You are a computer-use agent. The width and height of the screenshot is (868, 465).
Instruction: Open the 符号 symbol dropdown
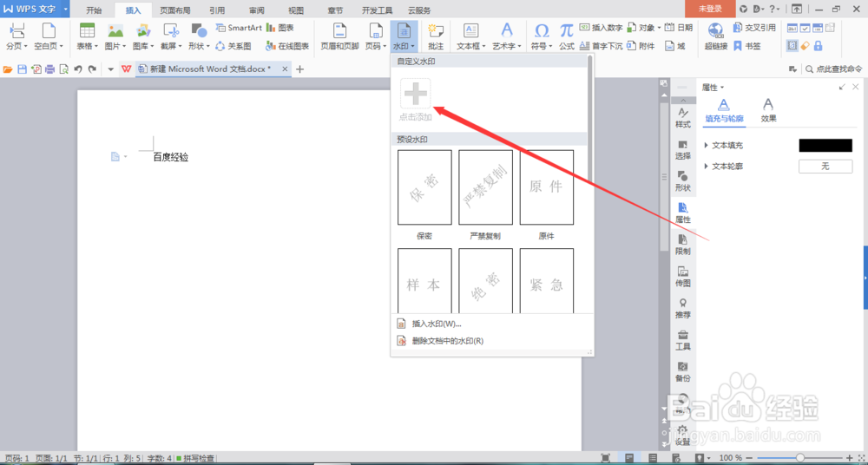pyautogui.click(x=542, y=37)
